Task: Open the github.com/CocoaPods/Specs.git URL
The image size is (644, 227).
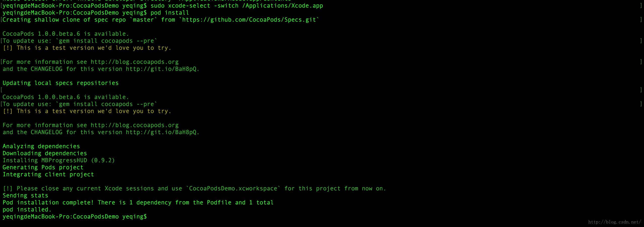Action: pos(249,20)
